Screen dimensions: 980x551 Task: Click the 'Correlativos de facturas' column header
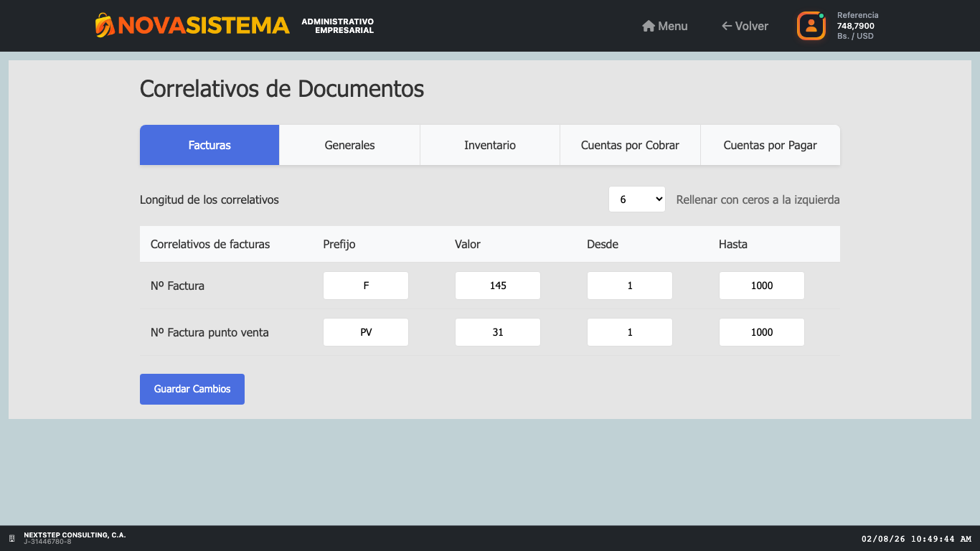(210, 244)
